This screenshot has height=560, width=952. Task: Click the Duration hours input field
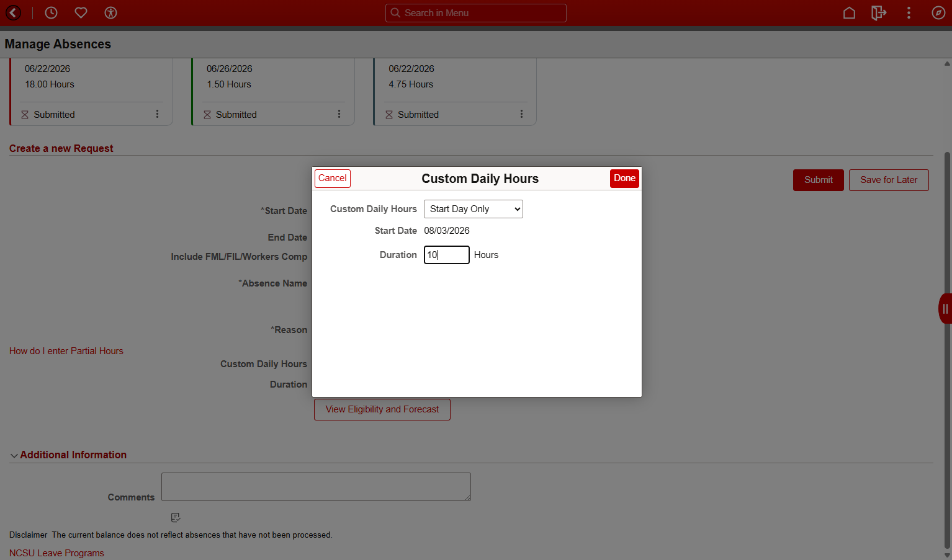447,255
